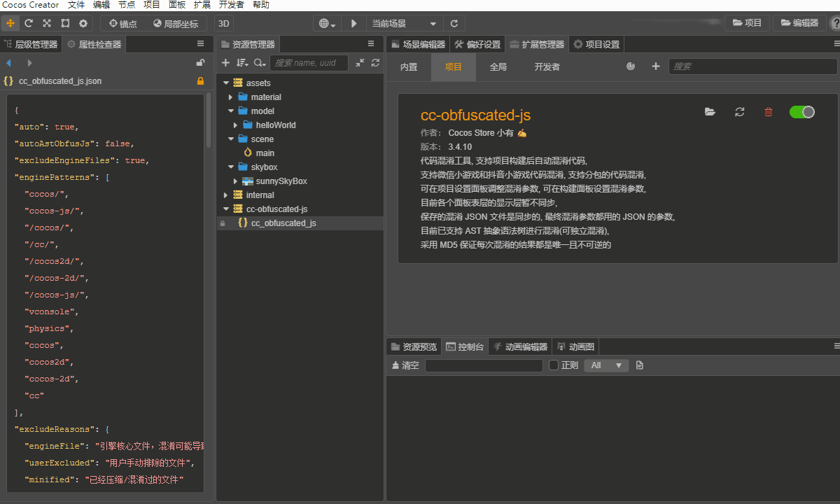
Task: Open the asset search type dropdown
Action: [260, 63]
